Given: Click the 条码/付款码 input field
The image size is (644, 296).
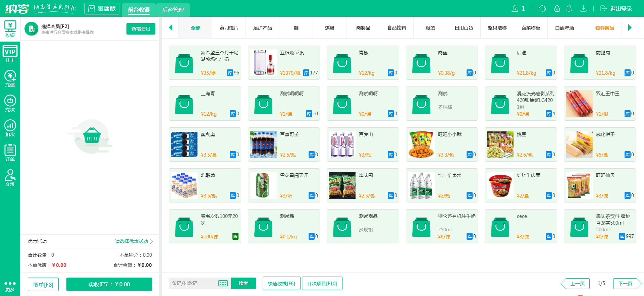Looking at the screenshot, I should tap(193, 283).
